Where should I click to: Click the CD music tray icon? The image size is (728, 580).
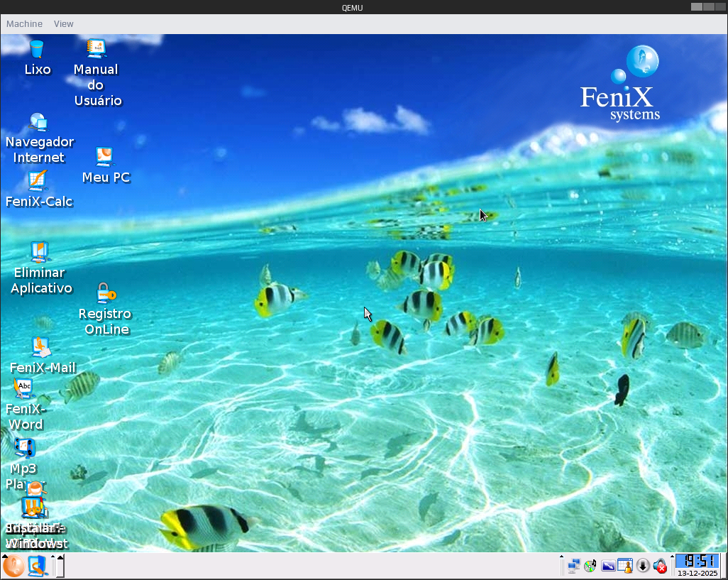pos(590,566)
